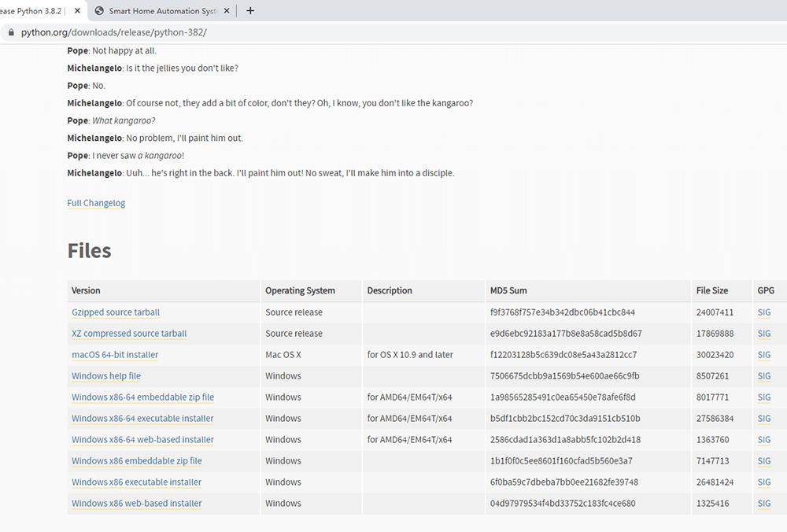Open SIG link for Gzipped source tarball
This screenshot has width=787, height=532.
click(x=763, y=312)
